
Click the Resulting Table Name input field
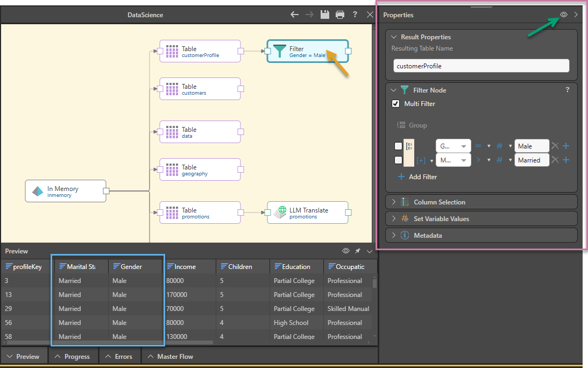click(x=481, y=66)
